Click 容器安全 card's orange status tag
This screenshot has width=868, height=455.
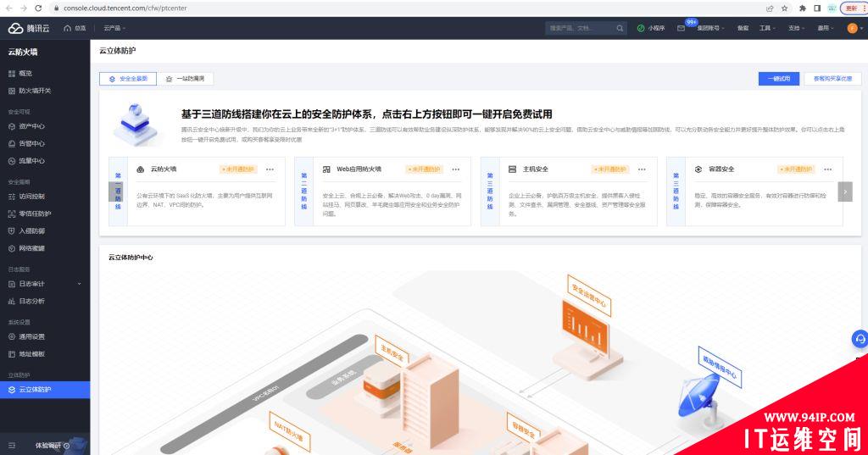[x=796, y=169]
